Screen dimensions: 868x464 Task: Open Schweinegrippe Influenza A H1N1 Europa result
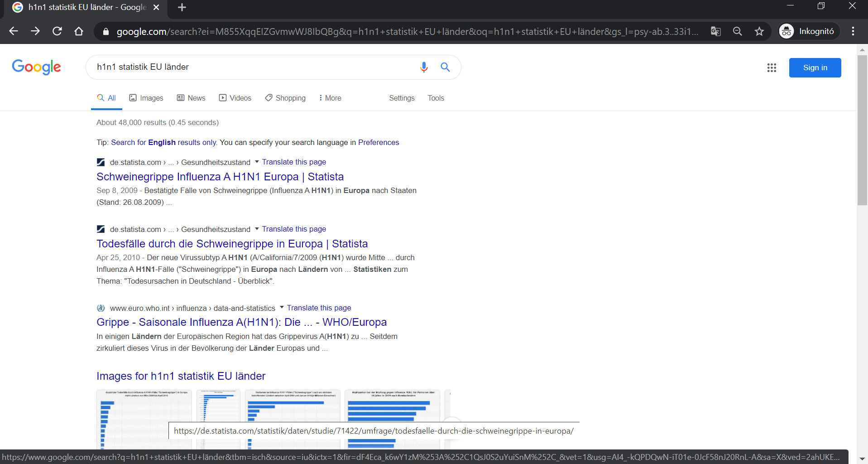click(220, 176)
